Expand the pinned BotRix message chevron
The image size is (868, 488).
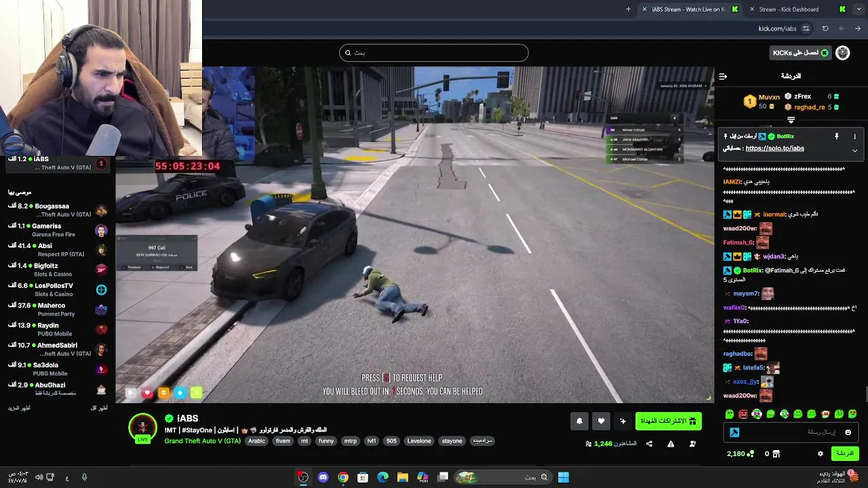(854, 150)
